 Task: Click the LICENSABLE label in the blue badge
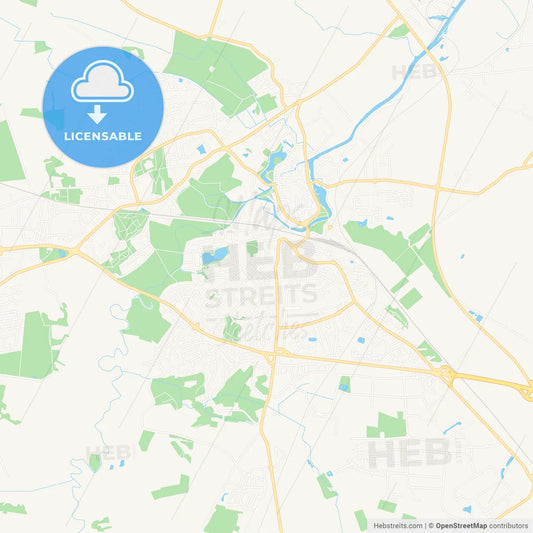pyautogui.click(x=103, y=136)
